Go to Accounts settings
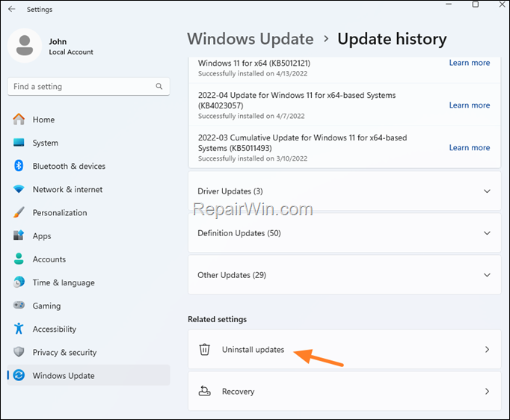Viewport: 510px width, 420px height. click(88, 259)
